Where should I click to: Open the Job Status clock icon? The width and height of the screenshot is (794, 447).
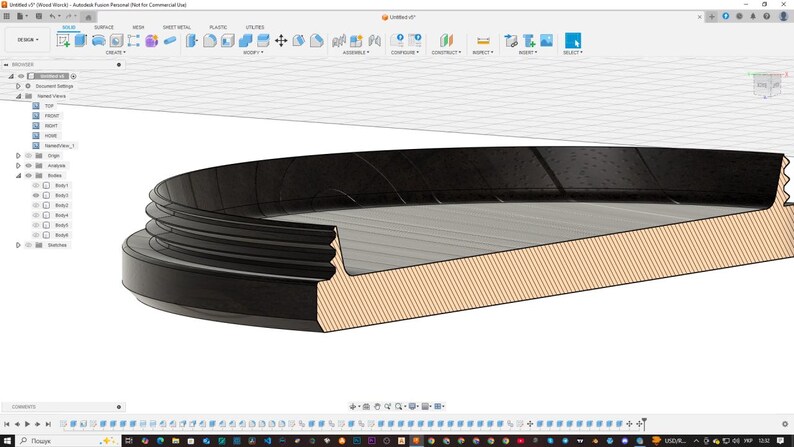tap(739, 16)
